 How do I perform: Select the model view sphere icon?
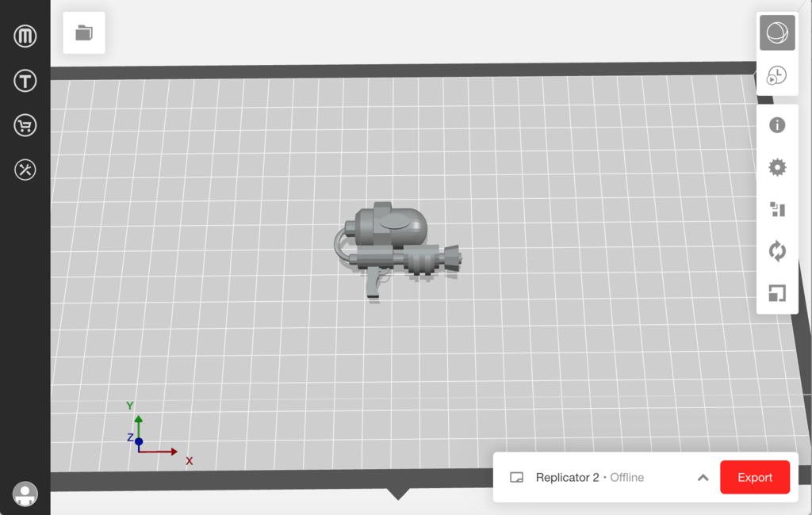pyautogui.click(x=777, y=33)
